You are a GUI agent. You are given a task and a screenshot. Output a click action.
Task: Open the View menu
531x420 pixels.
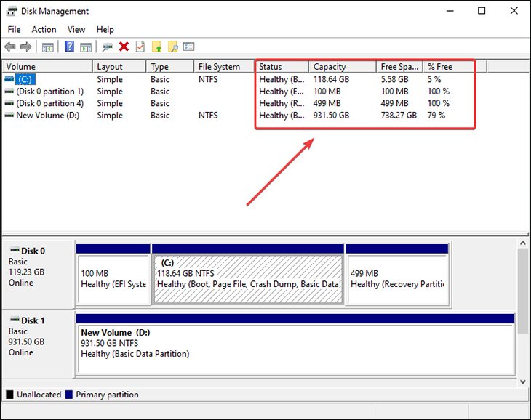point(76,29)
